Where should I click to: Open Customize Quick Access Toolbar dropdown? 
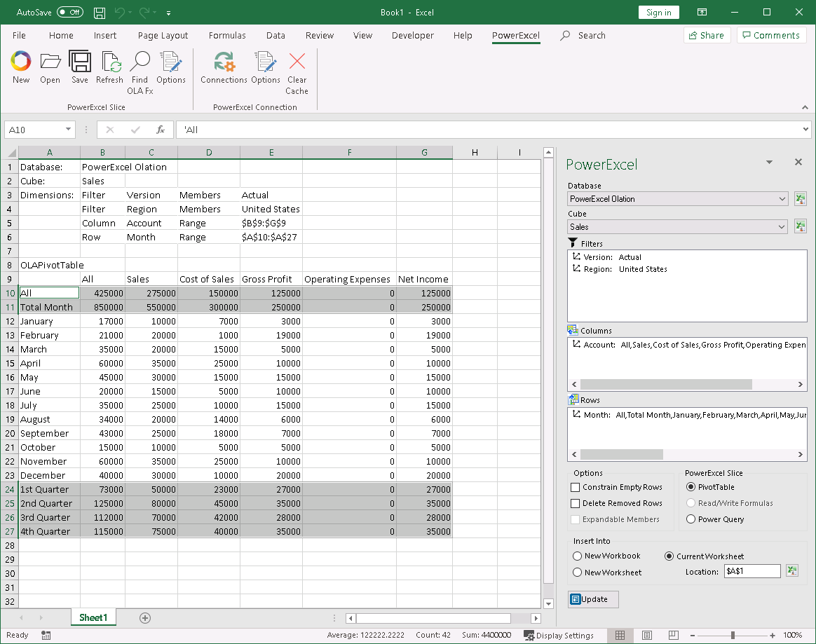pyautogui.click(x=169, y=13)
